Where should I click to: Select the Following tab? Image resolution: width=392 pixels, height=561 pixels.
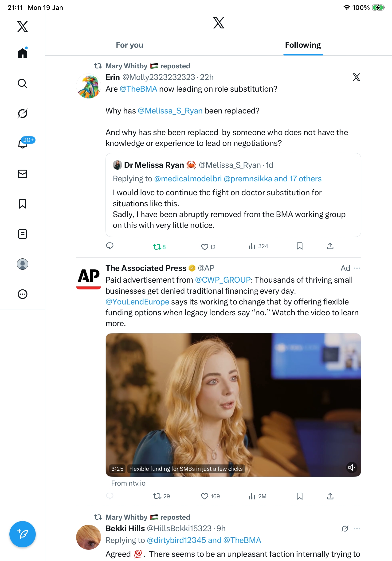point(303,45)
